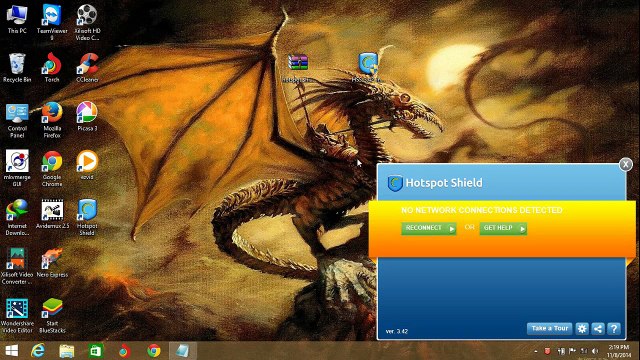Viewport: 640px width, 360px height.
Task: Open the taskbar clock showing 2:19 PM
Action: [x=618, y=351]
